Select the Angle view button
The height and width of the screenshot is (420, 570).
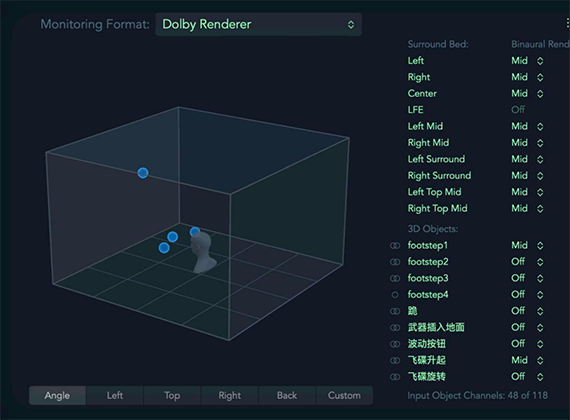57,395
